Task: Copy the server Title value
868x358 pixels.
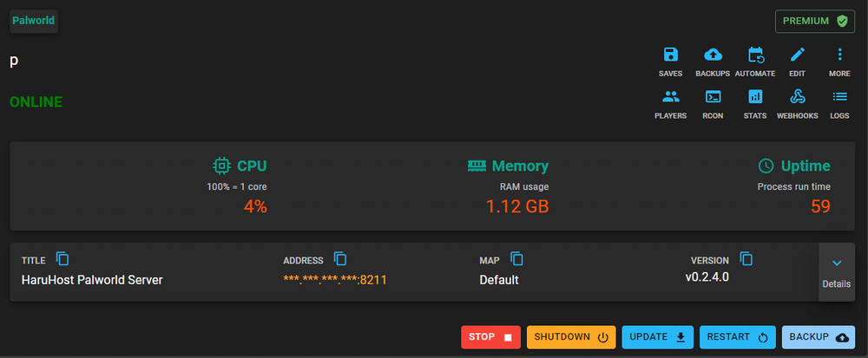Action: 62,258
